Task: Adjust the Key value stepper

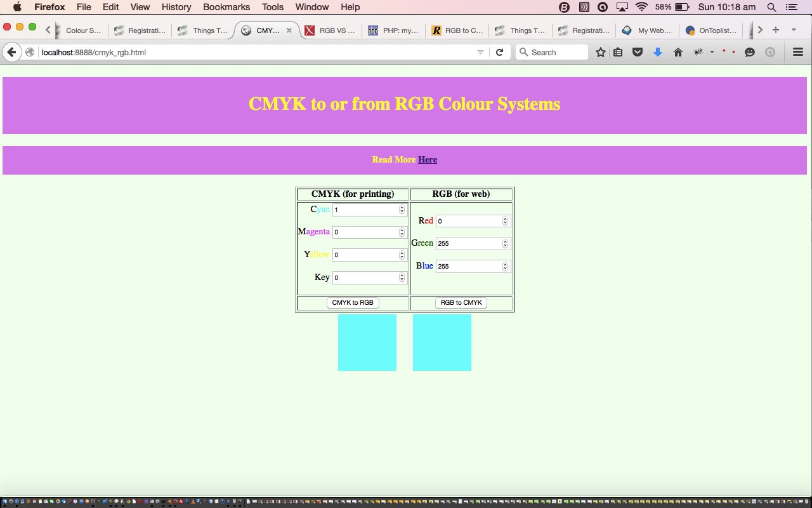Action: (x=402, y=277)
